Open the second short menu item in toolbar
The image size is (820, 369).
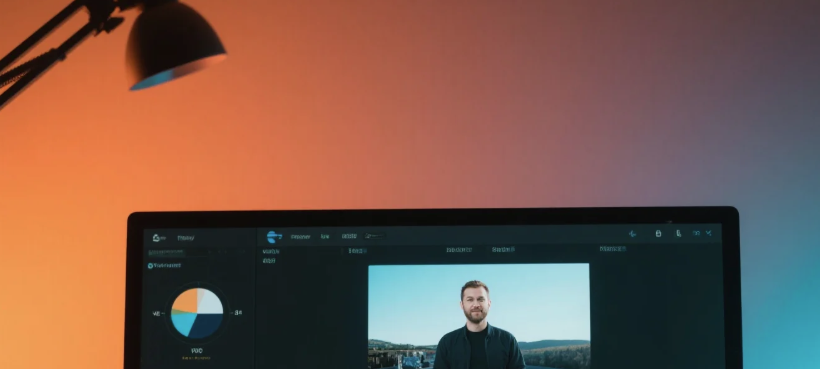(x=325, y=237)
